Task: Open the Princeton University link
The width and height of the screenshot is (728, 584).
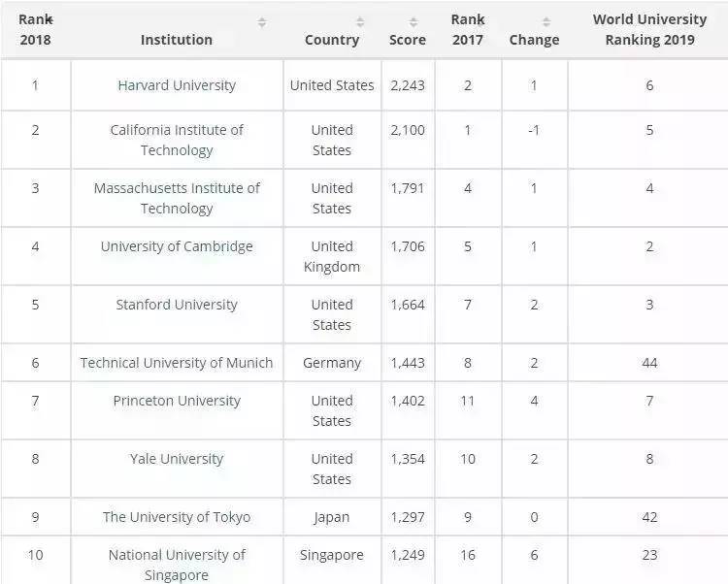Action: (x=177, y=401)
